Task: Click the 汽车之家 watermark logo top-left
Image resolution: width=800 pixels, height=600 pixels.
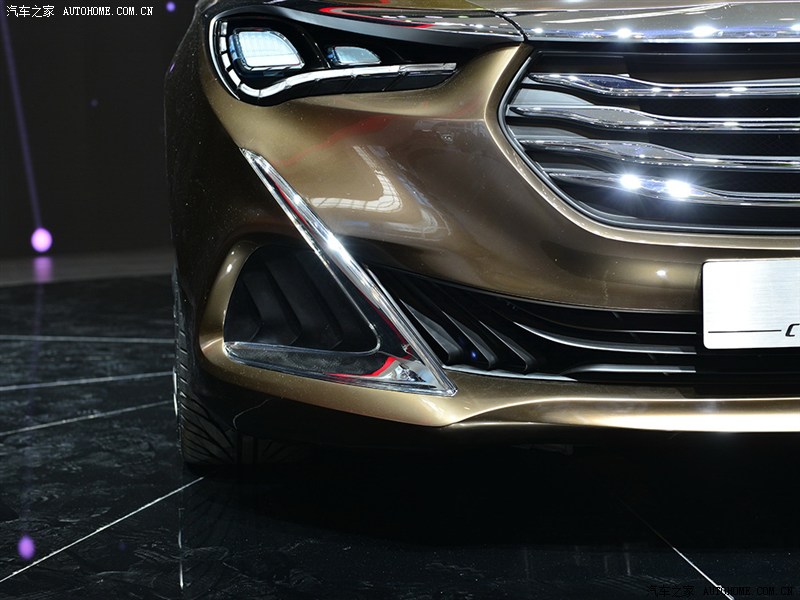Action: pos(30,11)
